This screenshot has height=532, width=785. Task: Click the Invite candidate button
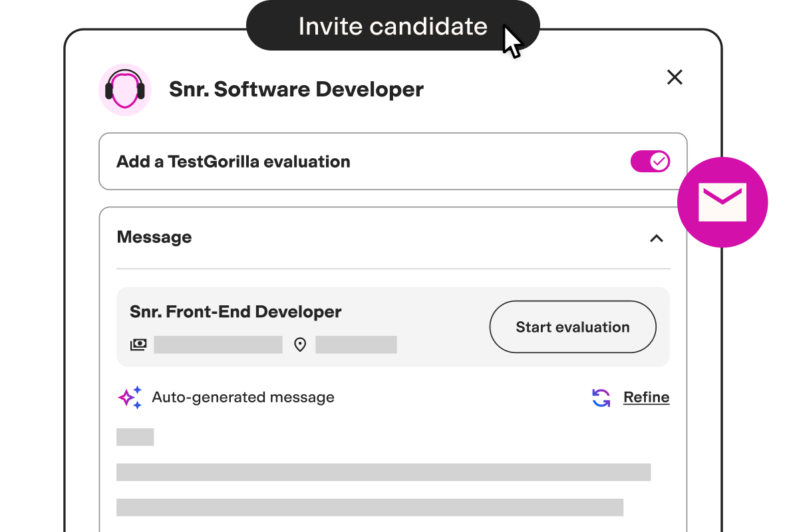pos(393,26)
